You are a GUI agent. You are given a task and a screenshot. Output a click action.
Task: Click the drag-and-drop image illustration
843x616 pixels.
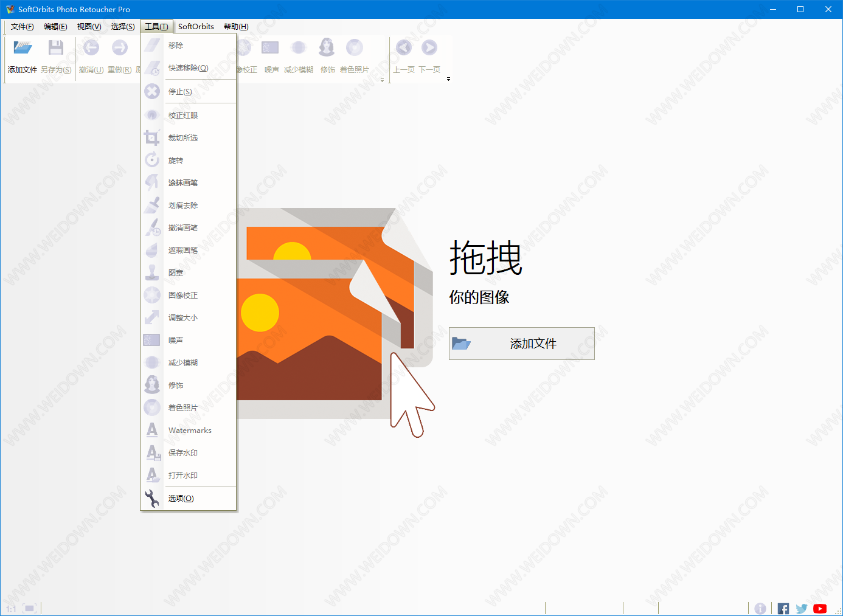(x=335, y=322)
